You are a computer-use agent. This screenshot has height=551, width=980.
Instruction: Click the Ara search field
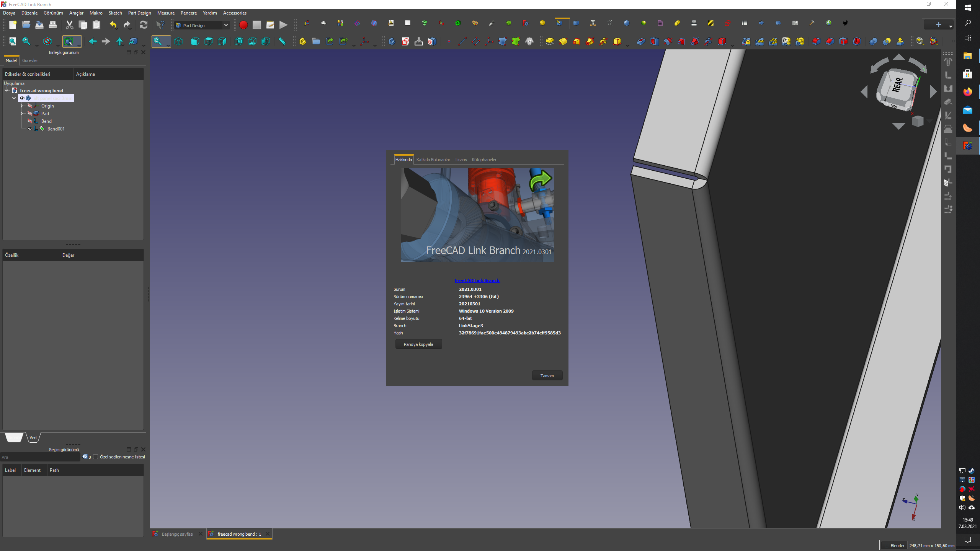click(x=41, y=457)
